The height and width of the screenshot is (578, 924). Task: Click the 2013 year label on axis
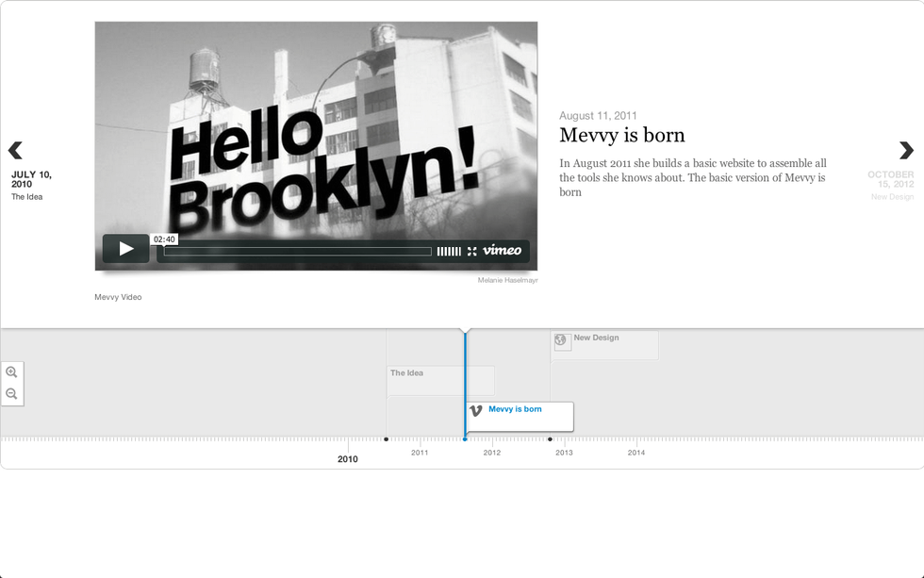(x=564, y=453)
